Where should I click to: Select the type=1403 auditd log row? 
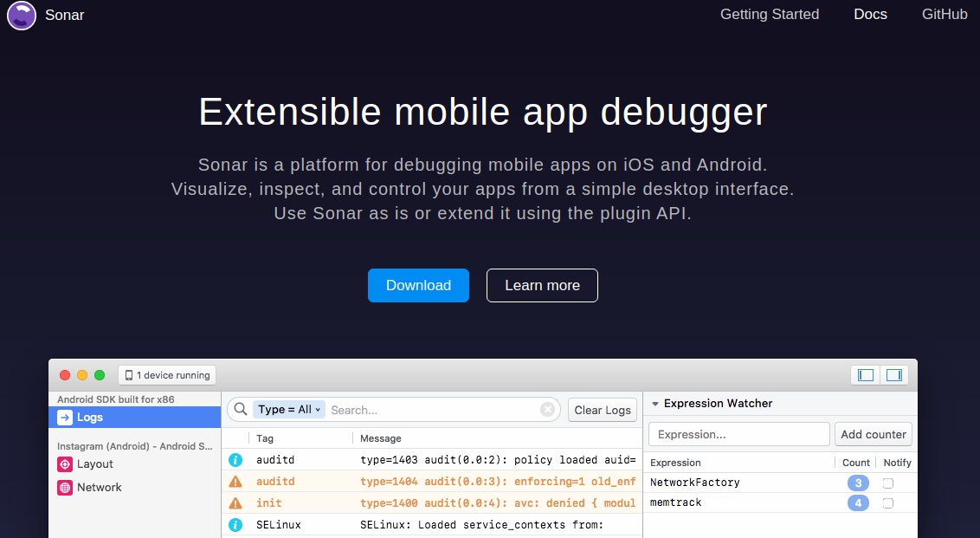point(432,460)
